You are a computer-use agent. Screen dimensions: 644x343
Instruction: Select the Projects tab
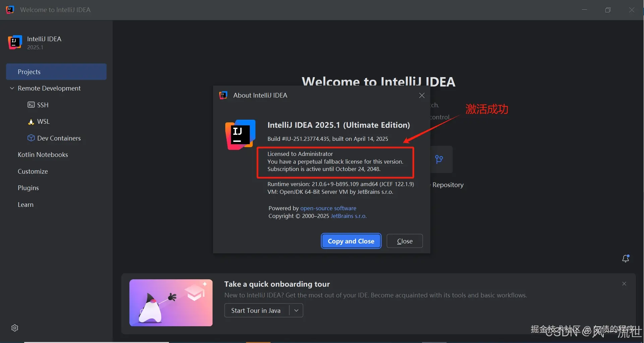point(56,72)
